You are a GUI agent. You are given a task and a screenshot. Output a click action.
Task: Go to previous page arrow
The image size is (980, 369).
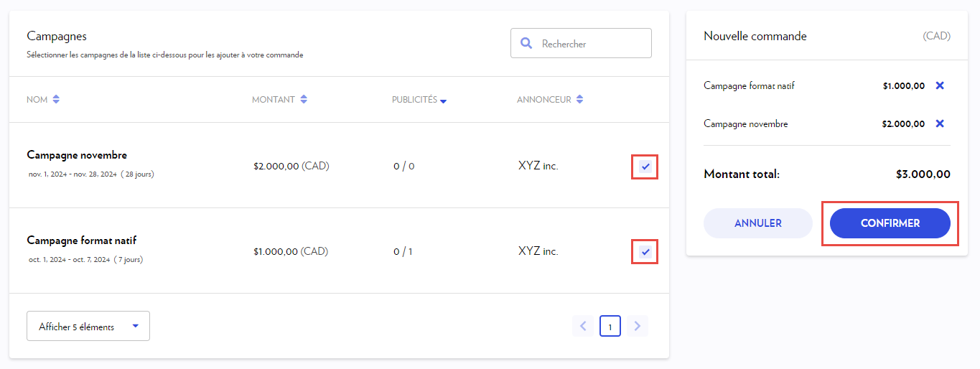pos(583,326)
